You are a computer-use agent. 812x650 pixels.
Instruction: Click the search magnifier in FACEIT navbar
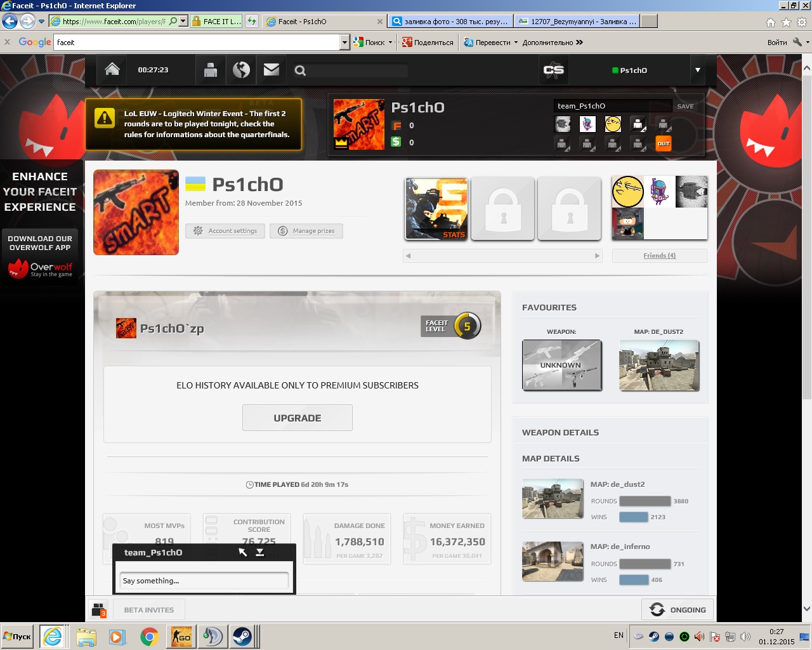tap(301, 70)
